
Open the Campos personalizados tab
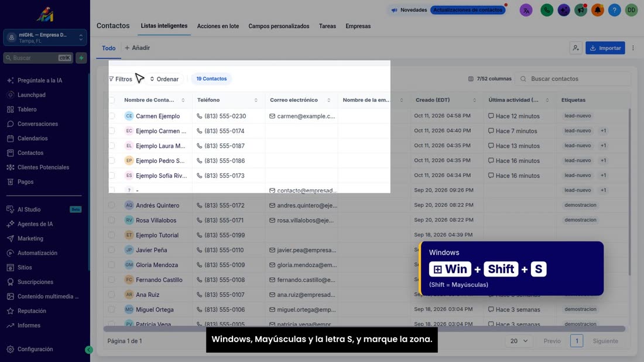(x=279, y=26)
